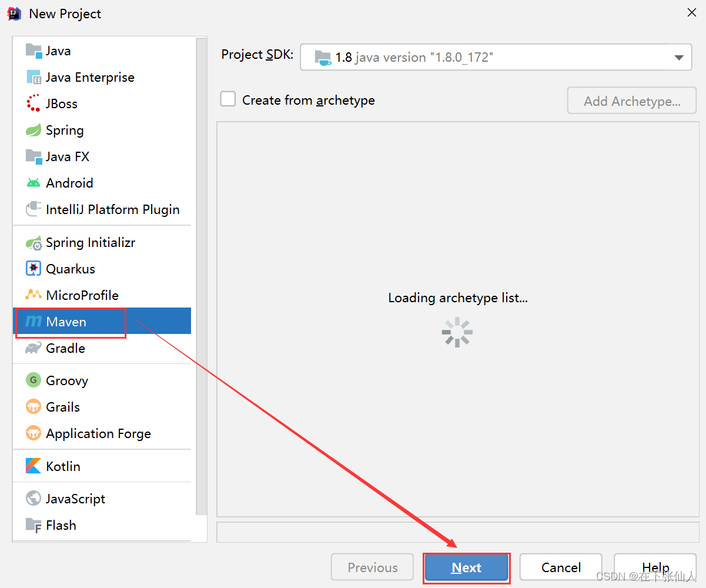Select Groovy in the list
Viewport: 706px width, 588px height.
coord(67,380)
